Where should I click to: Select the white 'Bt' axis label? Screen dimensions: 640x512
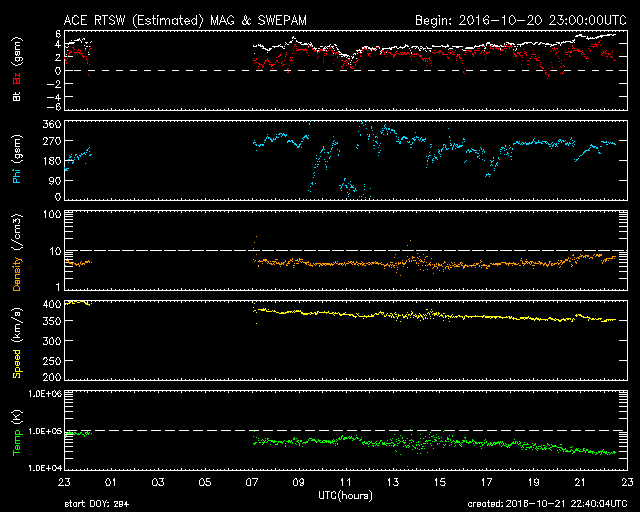[17, 96]
